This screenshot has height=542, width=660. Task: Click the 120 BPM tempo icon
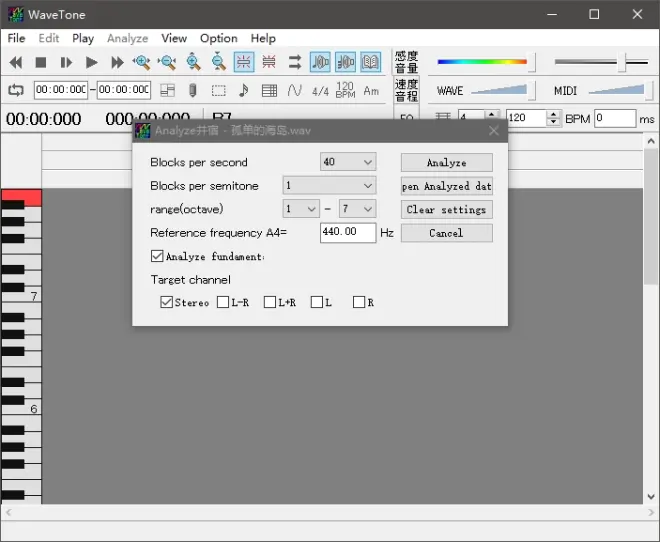tap(346, 90)
